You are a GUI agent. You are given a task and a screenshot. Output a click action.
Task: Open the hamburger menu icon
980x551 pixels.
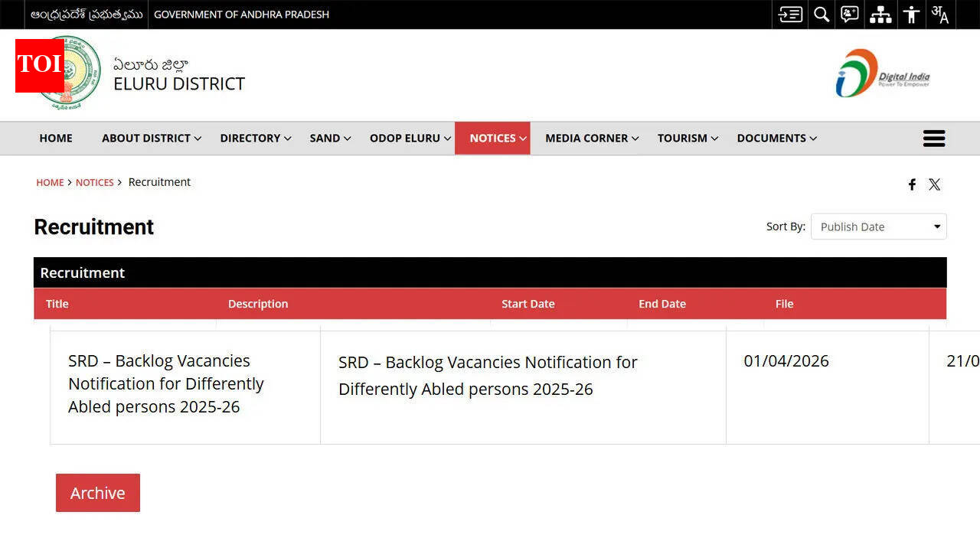[x=934, y=139]
